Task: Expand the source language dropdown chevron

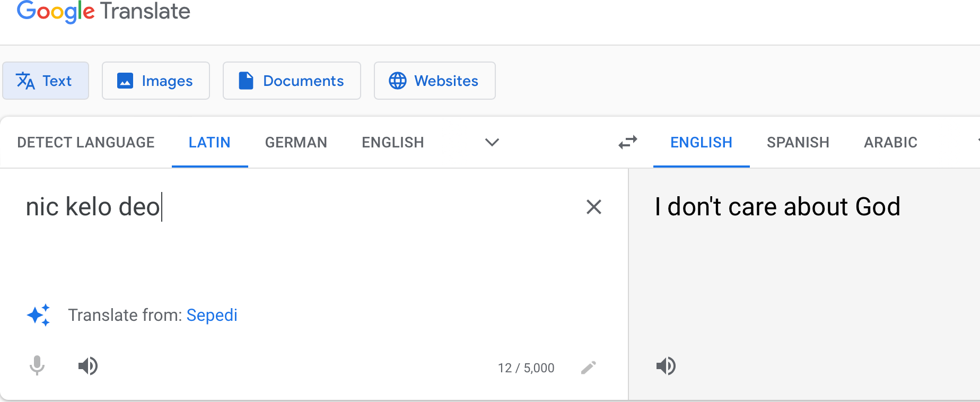Action: (x=492, y=142)
